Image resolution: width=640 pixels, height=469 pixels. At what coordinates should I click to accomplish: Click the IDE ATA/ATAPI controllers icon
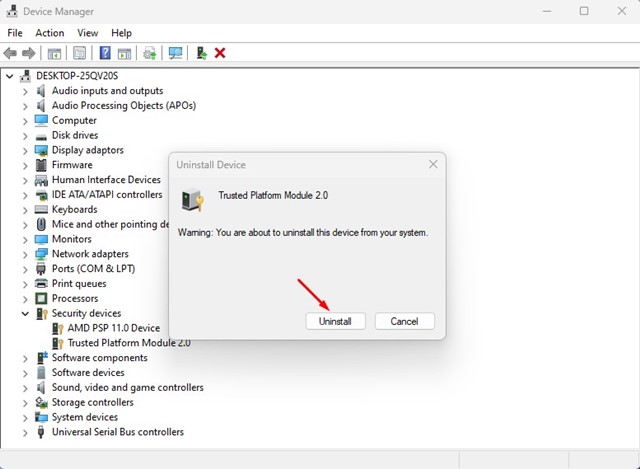[41, 195]
